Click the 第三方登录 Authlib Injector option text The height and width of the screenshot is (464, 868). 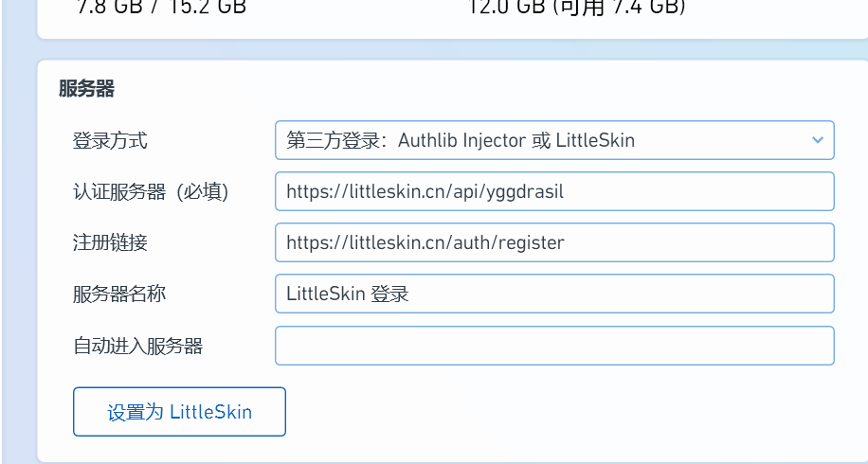click(461, 140)
